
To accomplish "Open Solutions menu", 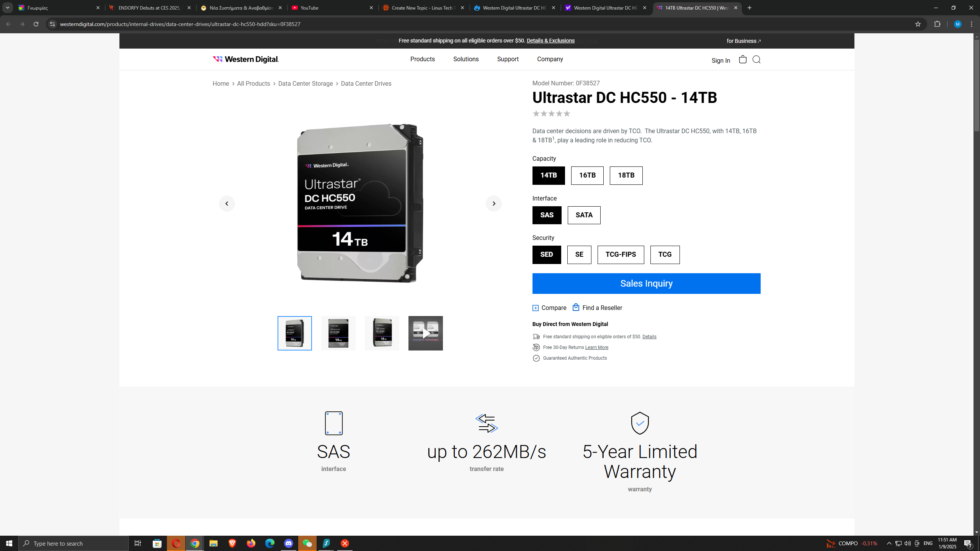I will click(x=466, y=59).
